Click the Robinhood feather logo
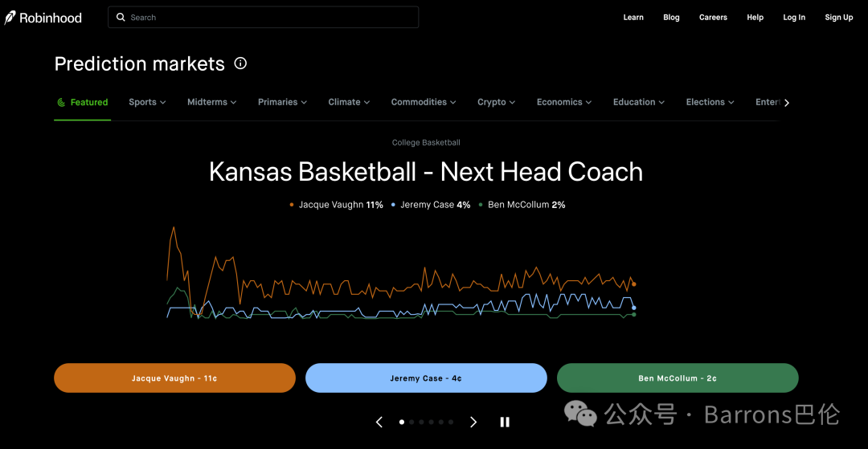The width and height of the screenshot is (868, 449). 10,18
